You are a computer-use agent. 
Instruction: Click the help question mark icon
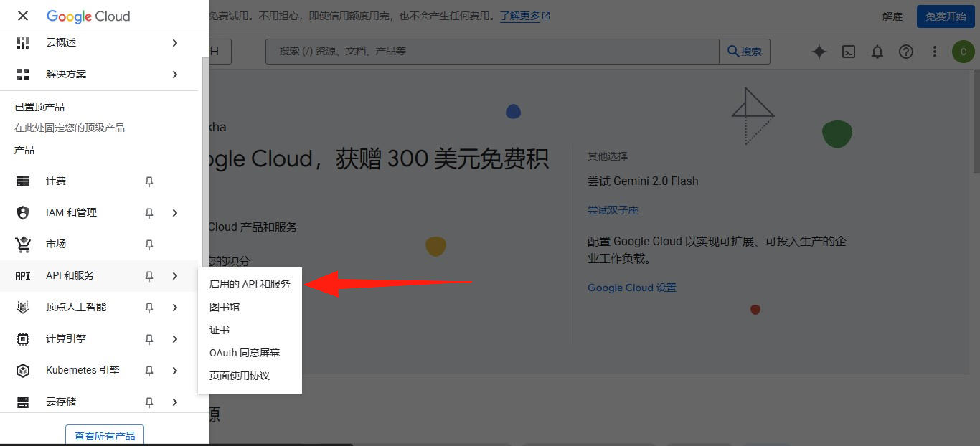click(x=906, y=52)
